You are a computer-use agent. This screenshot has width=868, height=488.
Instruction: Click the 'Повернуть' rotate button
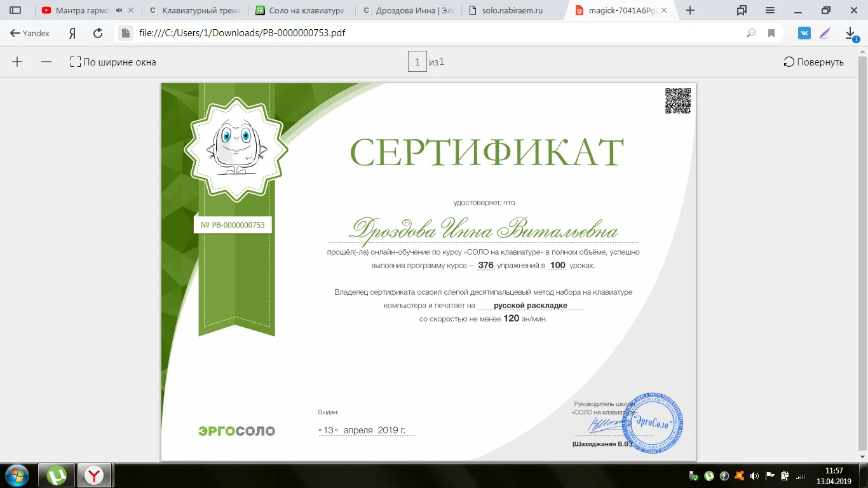pyautogui.click(x=813, y=62)
